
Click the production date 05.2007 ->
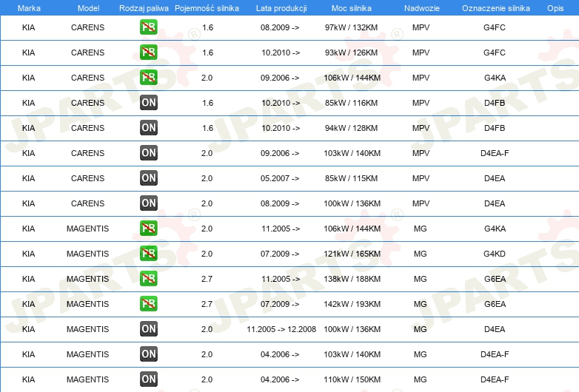click(x=280, y=178)
